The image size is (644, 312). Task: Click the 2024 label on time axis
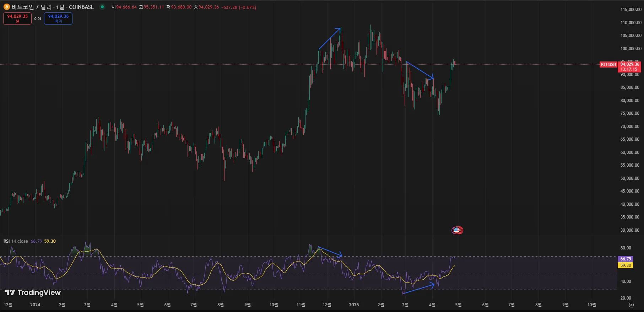click(35, 305)
